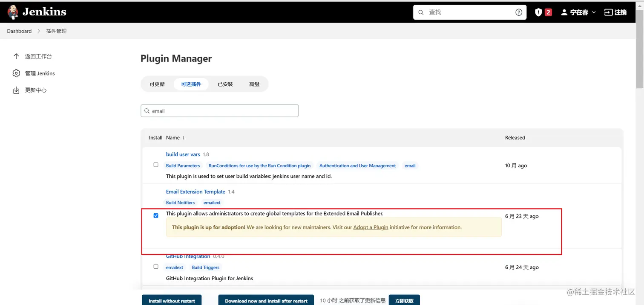Click the email tag on build user vars
The image size is (644, 305).
410,166
